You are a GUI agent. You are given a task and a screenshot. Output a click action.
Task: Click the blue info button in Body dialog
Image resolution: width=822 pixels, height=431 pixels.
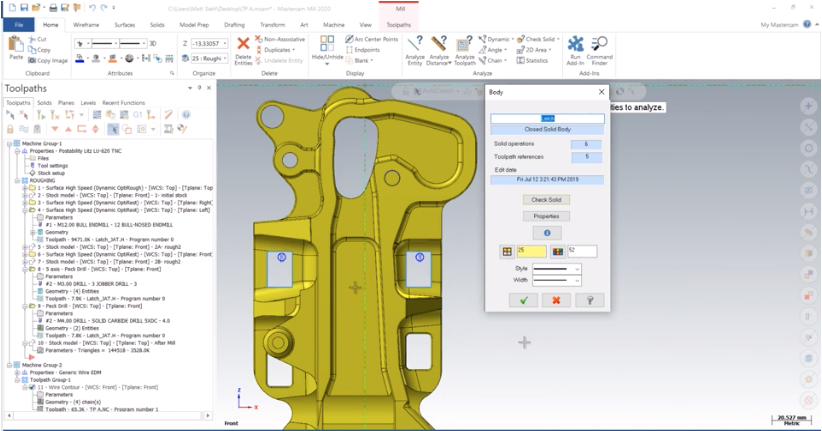547,233
